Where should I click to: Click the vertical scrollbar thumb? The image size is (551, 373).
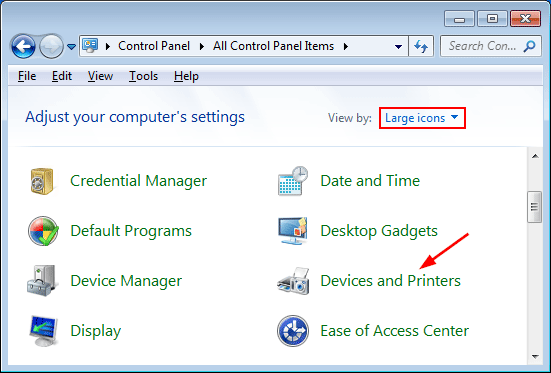point(535,207)
